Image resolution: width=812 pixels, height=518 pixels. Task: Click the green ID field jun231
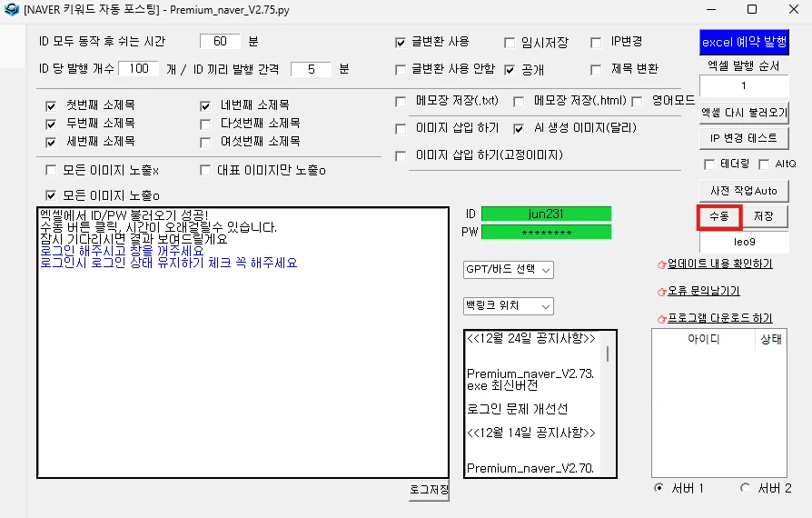point(547,214)
